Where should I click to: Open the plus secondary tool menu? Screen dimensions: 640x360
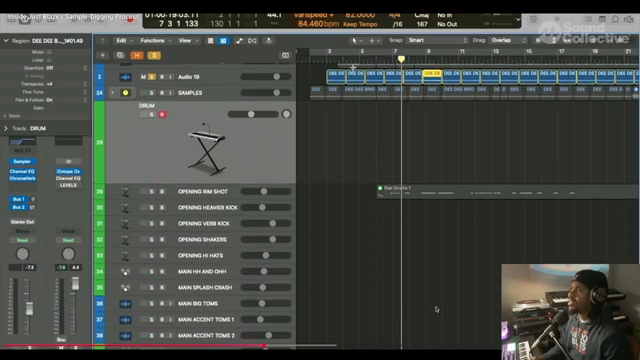point(374,40)
